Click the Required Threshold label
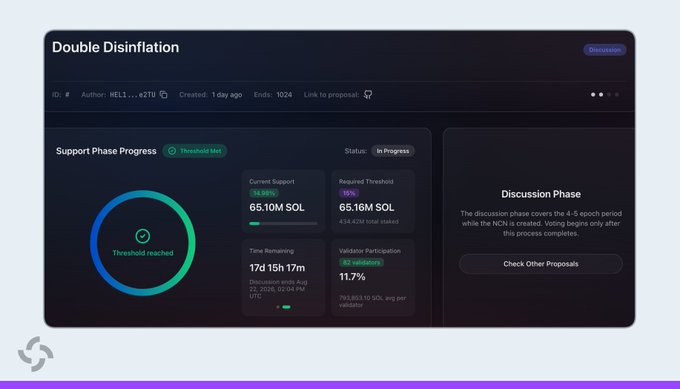Screen dimensions: 680x389 pyautogui.click(x=366, y=181)
